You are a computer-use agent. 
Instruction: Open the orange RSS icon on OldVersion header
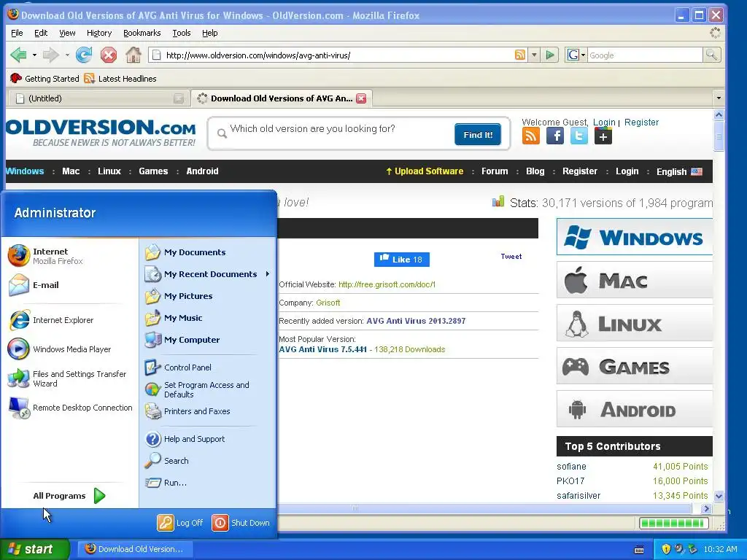click(x=531, y=136)
